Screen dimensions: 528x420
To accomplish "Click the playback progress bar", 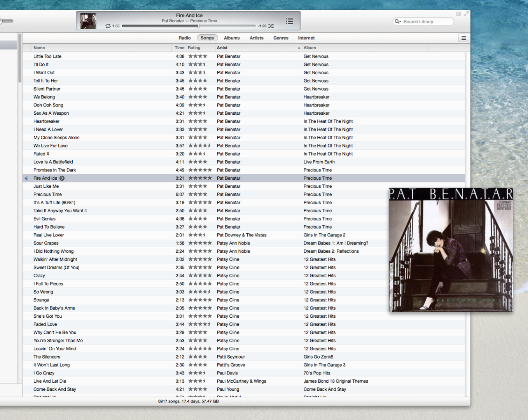I will (189, 26).
